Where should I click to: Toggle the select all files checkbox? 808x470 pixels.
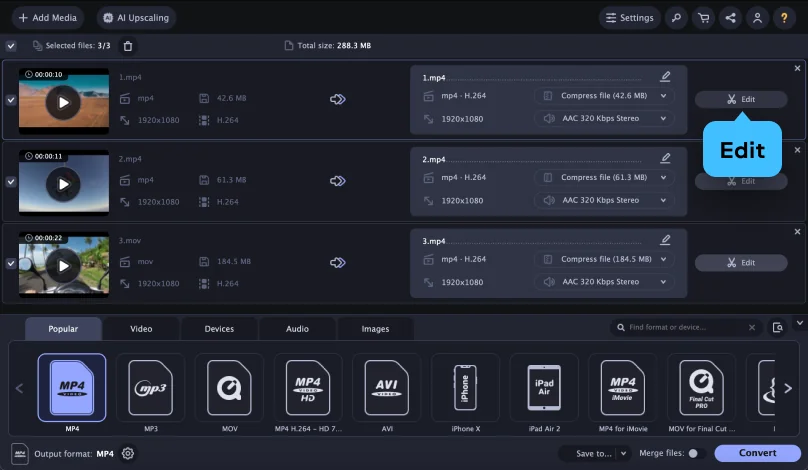tap(10, 46)
